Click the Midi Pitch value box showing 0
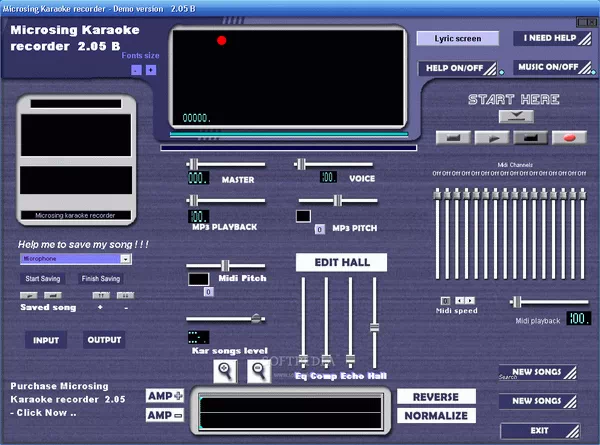 208,292
